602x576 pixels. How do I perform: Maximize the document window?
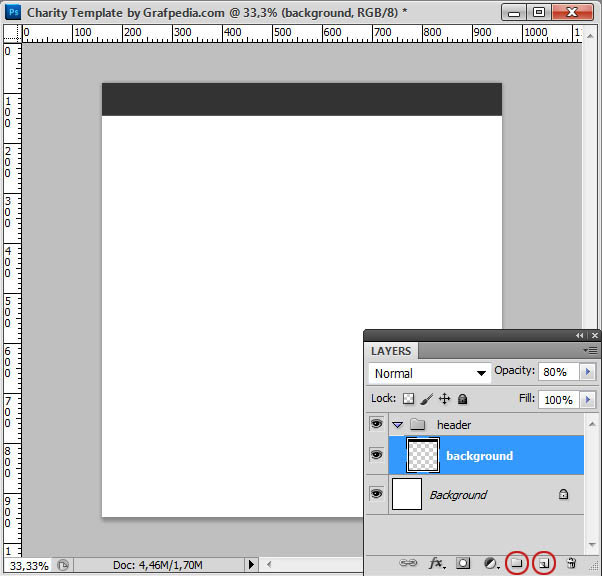538,13
